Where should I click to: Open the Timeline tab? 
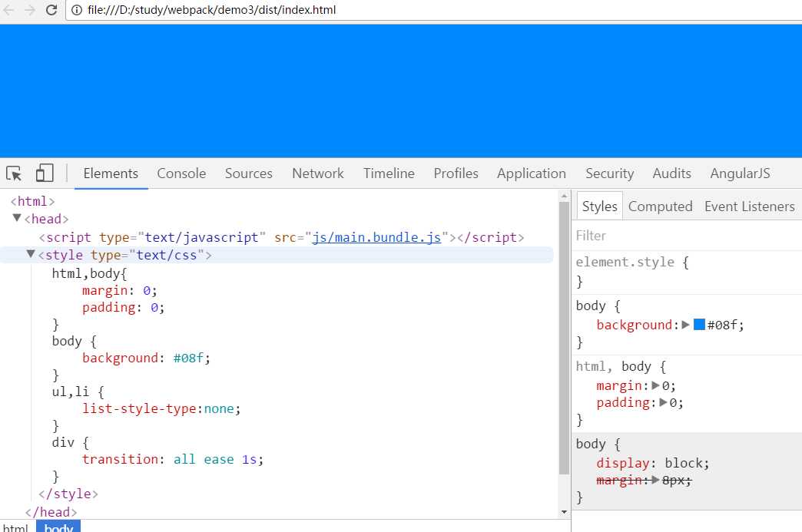[389, 173]
